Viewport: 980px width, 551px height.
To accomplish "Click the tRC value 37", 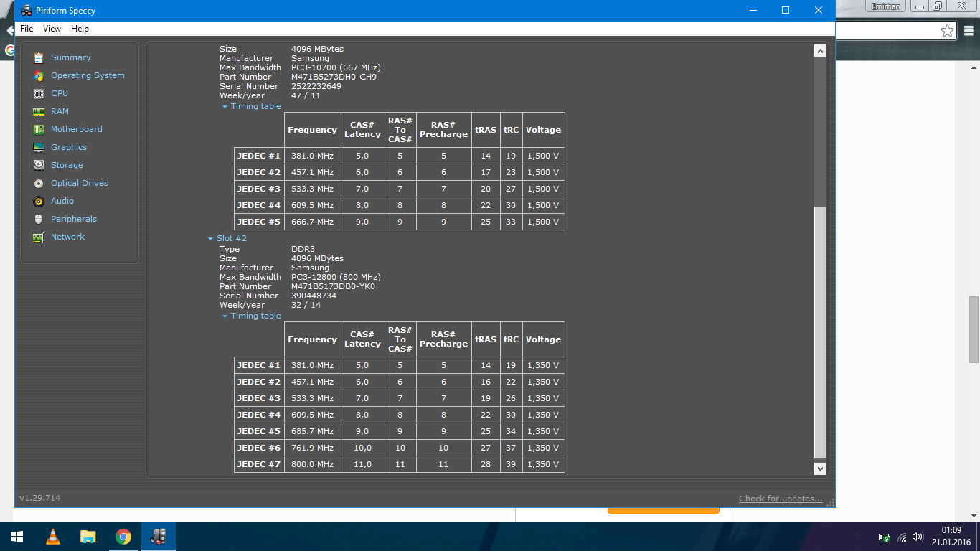I will (511, 448).
